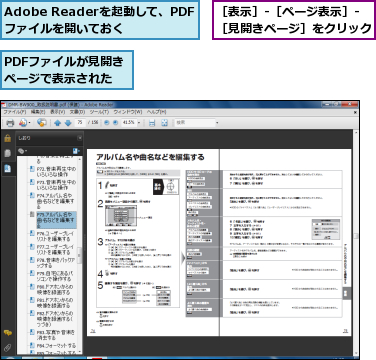Click the bookmark icon beside P73 entry
Screen dimensions: 376x360
click(32, 182)
